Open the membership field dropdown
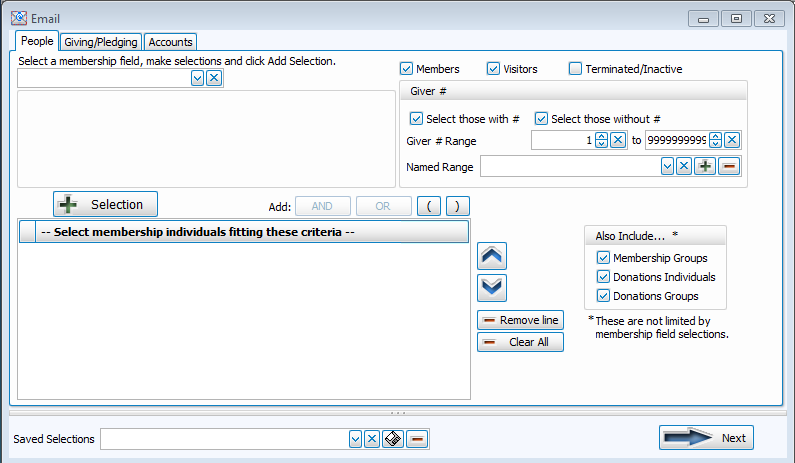 coord(198,78)
